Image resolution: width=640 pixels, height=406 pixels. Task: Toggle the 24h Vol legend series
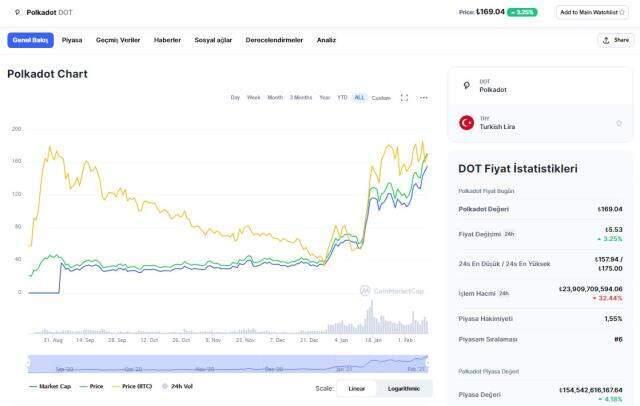[178, 386]
